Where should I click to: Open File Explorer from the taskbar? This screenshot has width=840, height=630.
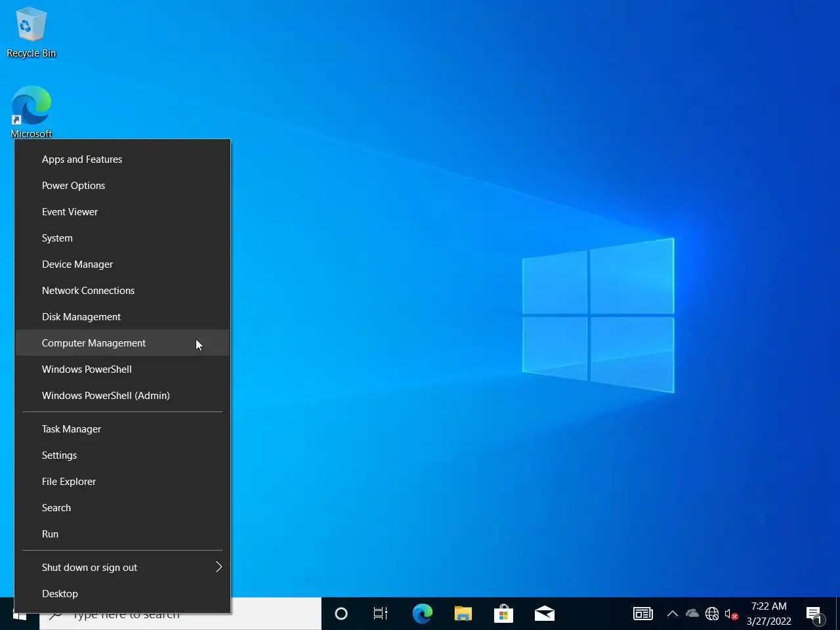pyautogui.click(x=463, y=614)
